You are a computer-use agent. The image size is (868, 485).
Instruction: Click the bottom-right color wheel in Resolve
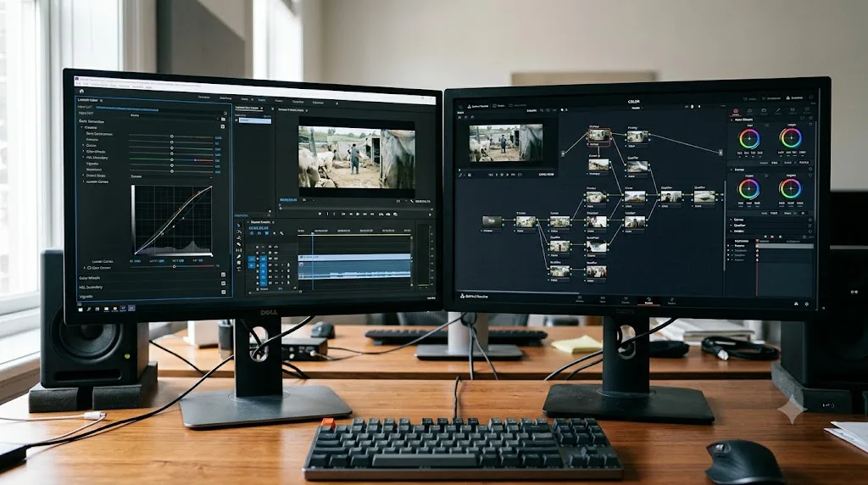[x=791, y=188]
